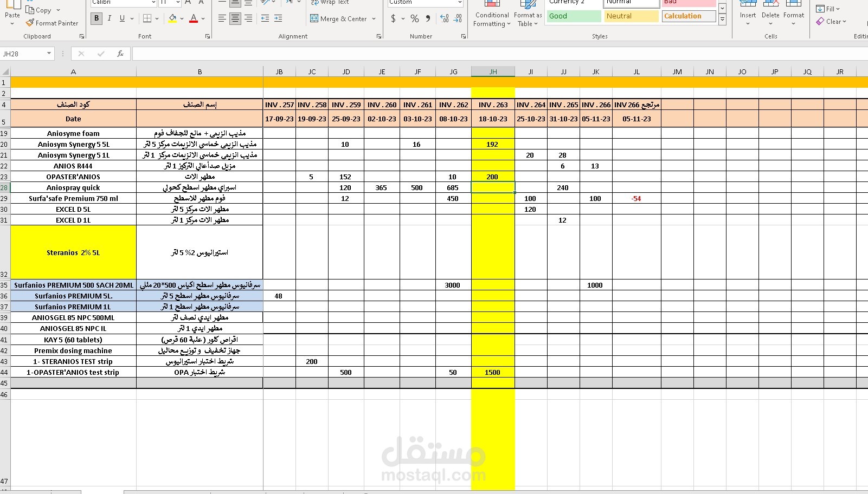This screenshot has height=494, width=868.
Task: Click the Delete cells button
Action: 770,12
